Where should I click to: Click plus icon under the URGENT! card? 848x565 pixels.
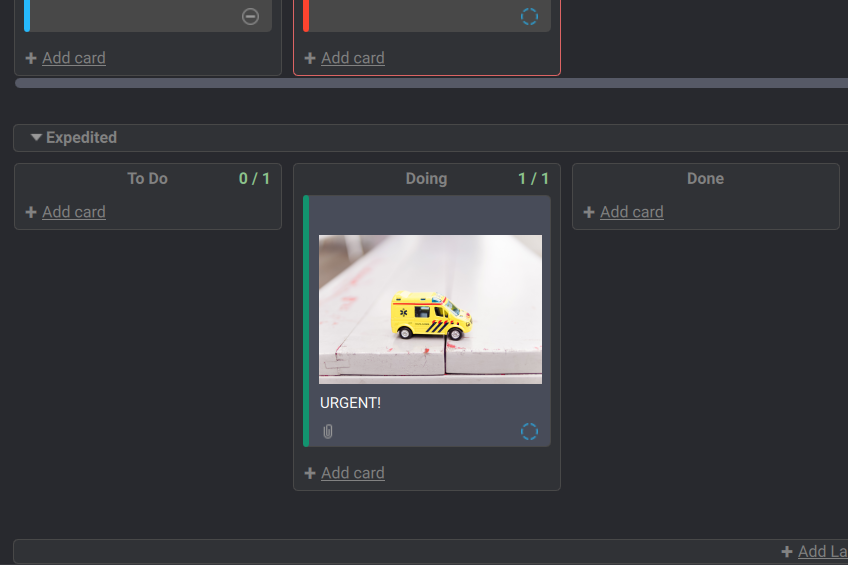coord(310,473)
